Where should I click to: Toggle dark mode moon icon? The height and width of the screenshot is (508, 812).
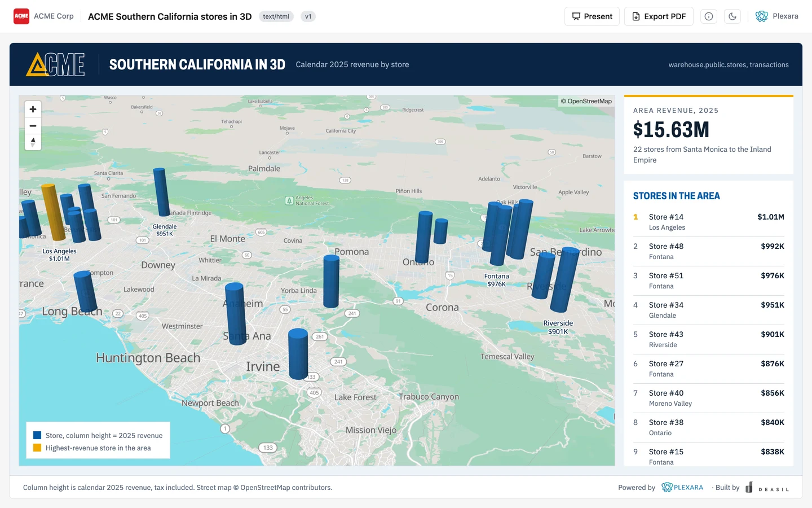pos(732,16)
